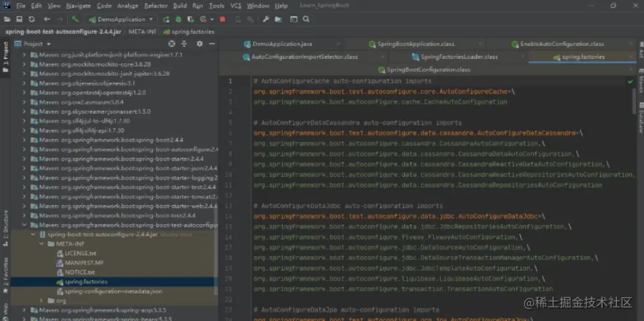The image size is (644, 321).
Task: Select spring-configuration-metadata.json in the tree
Action: [110, 291]
